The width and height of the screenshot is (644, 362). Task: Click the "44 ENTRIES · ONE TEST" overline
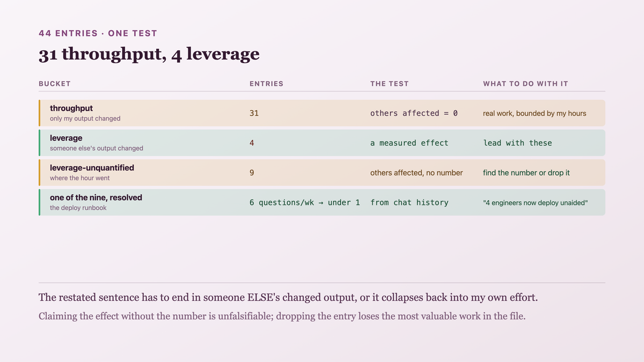[98, 33]
